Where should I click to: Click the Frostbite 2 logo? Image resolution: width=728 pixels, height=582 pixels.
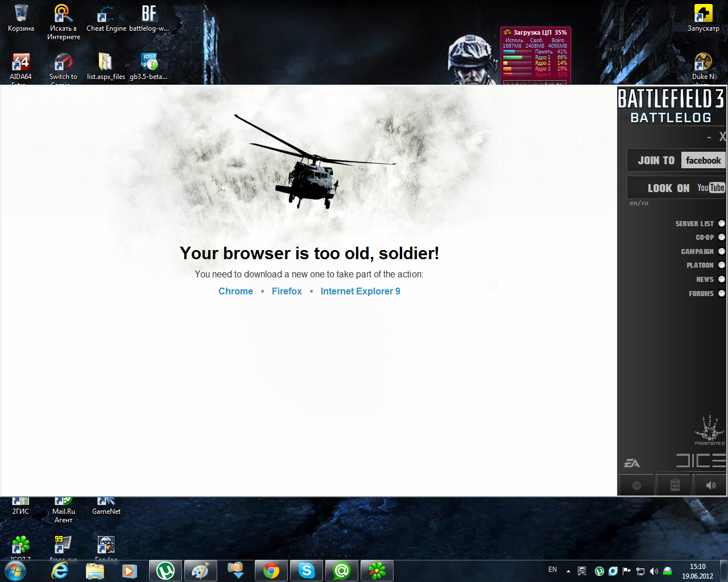pos(709,430)
